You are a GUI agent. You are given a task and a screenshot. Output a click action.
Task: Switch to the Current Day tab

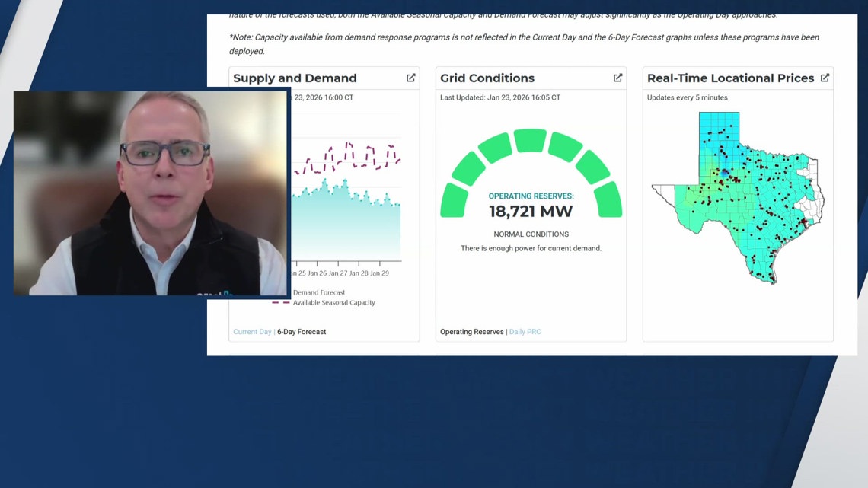click(x=252, y=331)
